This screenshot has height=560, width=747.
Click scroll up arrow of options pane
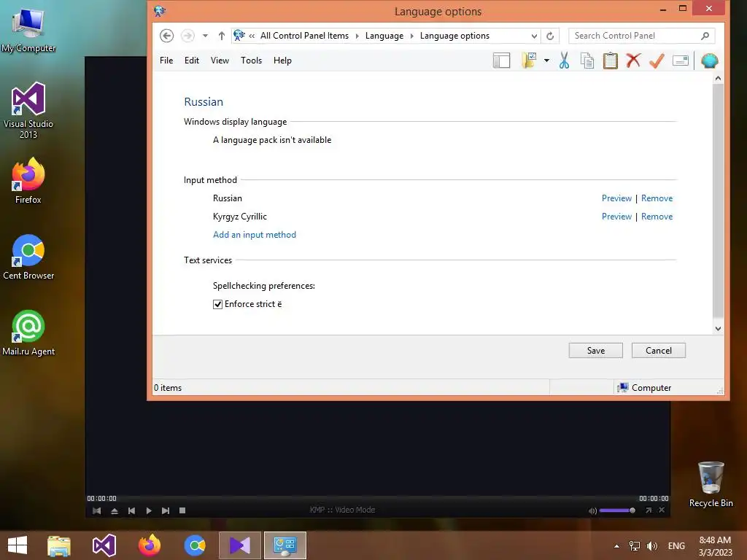click(x=718, y=78)
